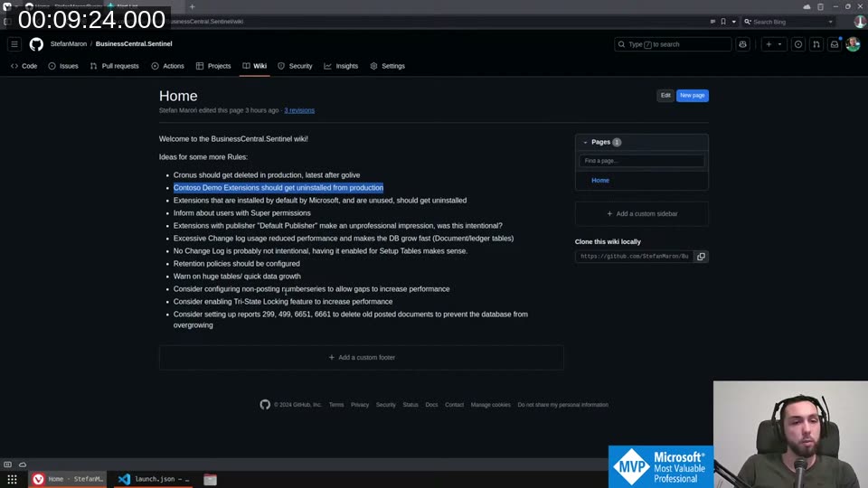Open the Manage cookies footer link
Viewport: 868px width, 488px height.
490,405
